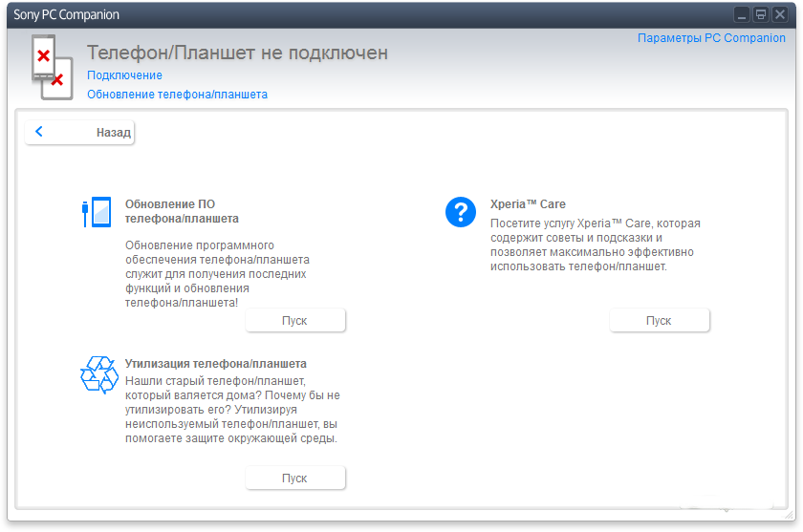Start the software update with its Пуск button

pyautogui.click(x=295, y=321)
